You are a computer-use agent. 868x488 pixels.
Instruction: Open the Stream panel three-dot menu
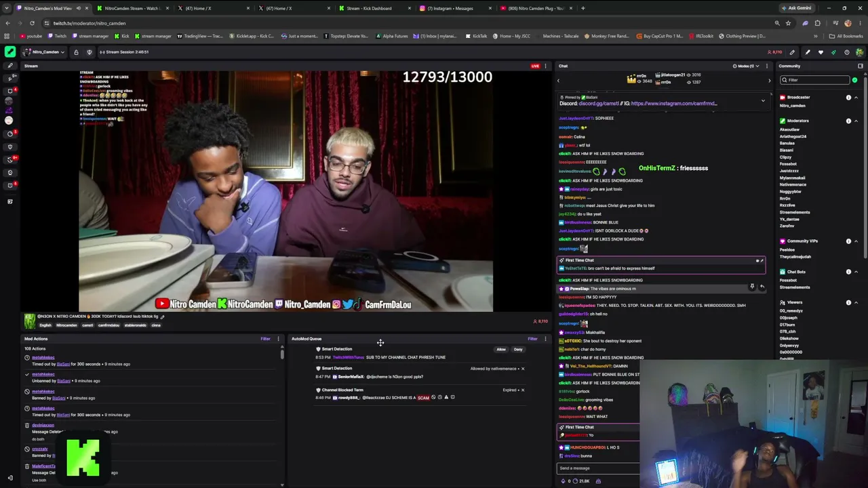[545, 66]
